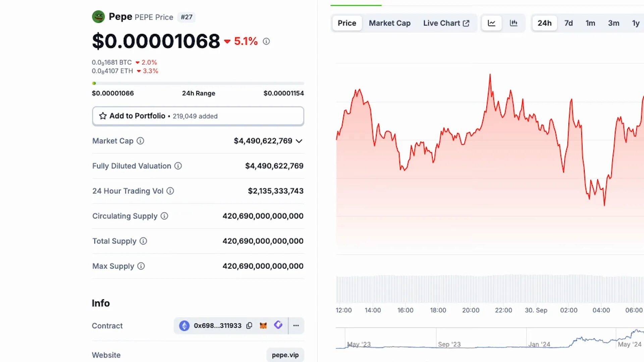Select the Price chart tab

[346, 23]
